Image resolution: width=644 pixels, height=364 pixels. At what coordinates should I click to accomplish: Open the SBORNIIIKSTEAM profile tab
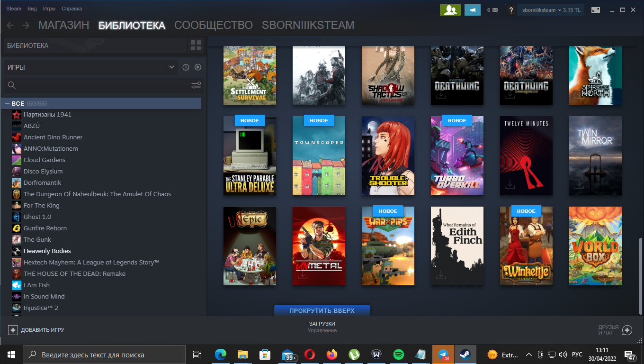(308, 25)
